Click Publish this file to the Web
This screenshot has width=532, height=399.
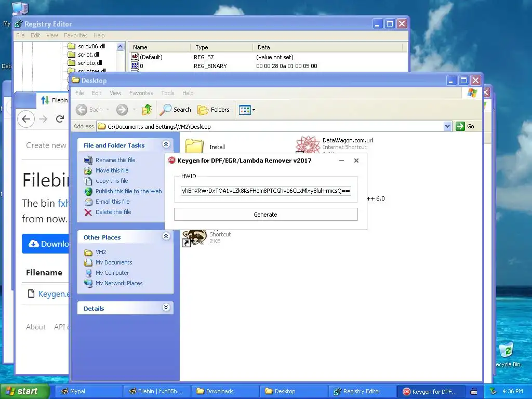coord(129,191)
